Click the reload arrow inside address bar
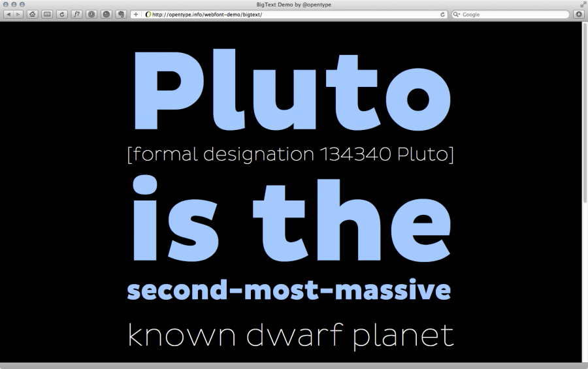The image size is (588, 369). click(443, 14)
